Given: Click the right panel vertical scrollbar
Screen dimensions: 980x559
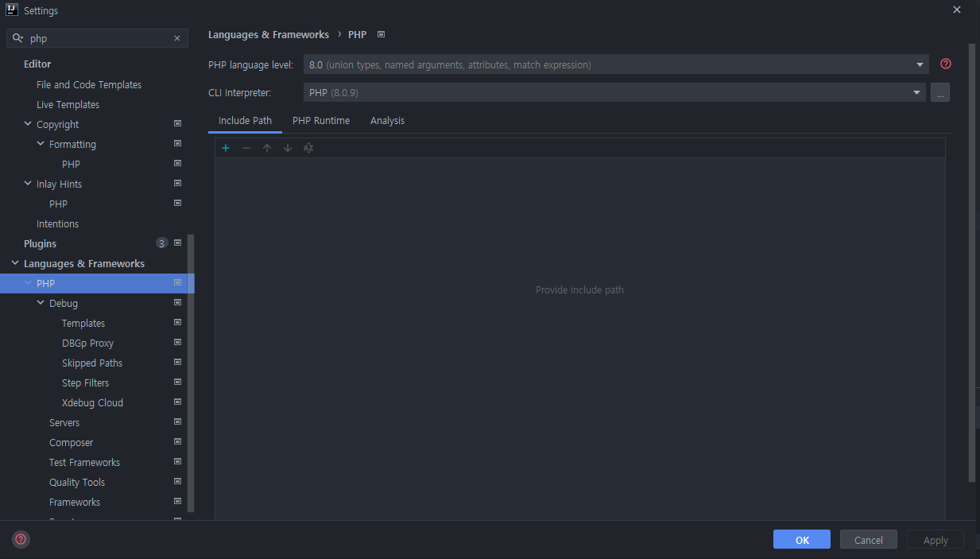Looking at the screenshot, I should click(x=972, y=262).
